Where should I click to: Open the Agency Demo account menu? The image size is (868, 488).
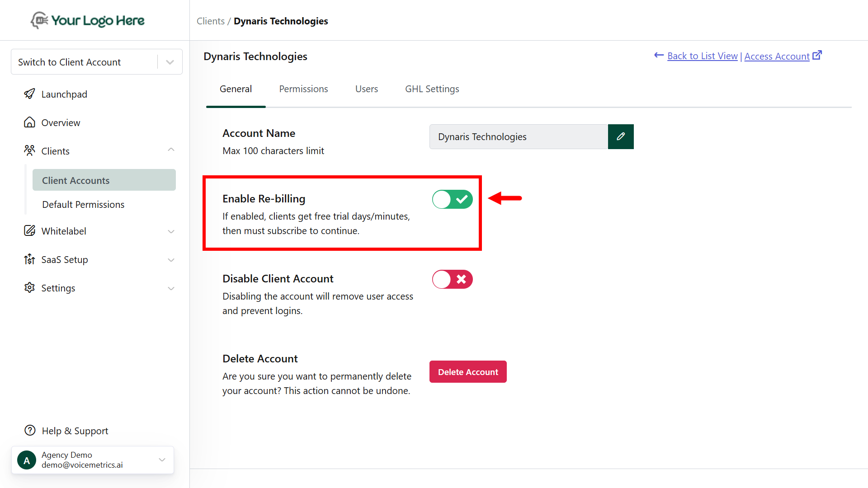click(93, 460)
